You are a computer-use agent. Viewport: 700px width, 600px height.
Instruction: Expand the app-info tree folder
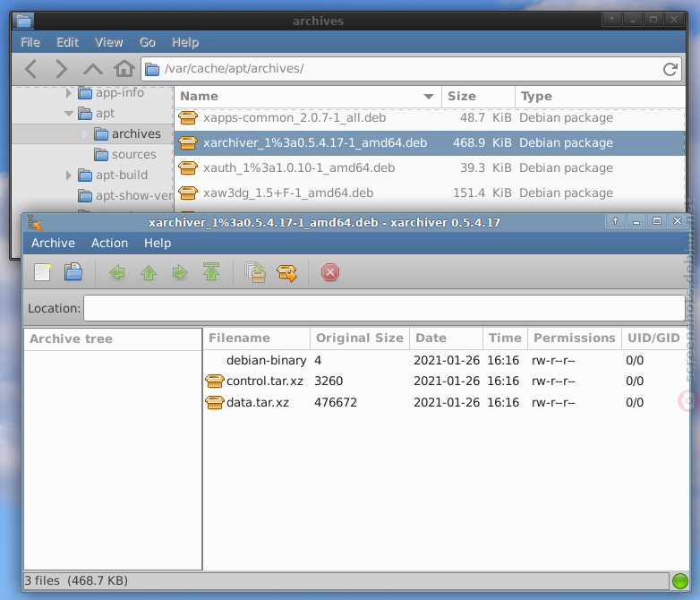point(69,93)
